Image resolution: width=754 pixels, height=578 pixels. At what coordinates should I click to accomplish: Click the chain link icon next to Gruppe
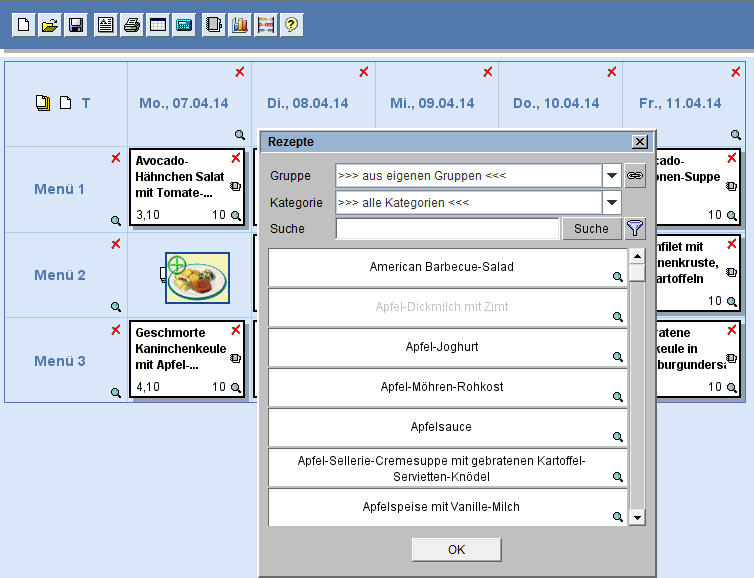[x=635, y=176]
